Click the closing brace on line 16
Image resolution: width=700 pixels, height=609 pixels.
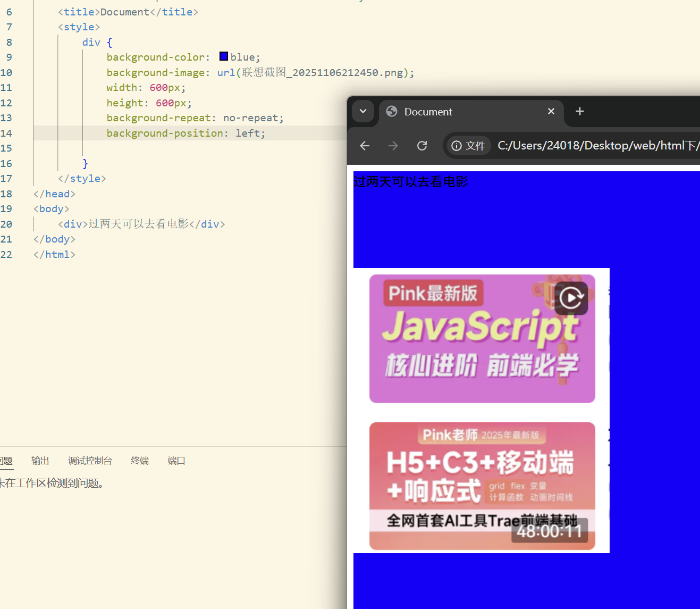click(x=85, y=163)
